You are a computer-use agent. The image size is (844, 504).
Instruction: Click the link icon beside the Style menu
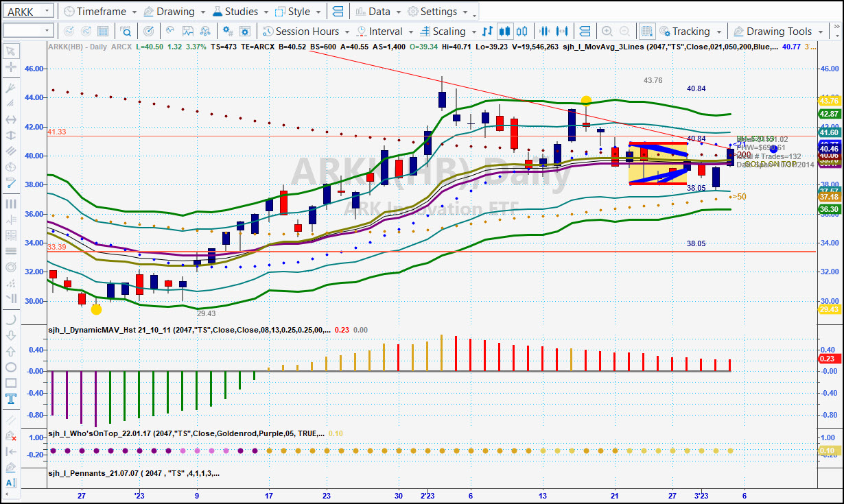point(337,12)
